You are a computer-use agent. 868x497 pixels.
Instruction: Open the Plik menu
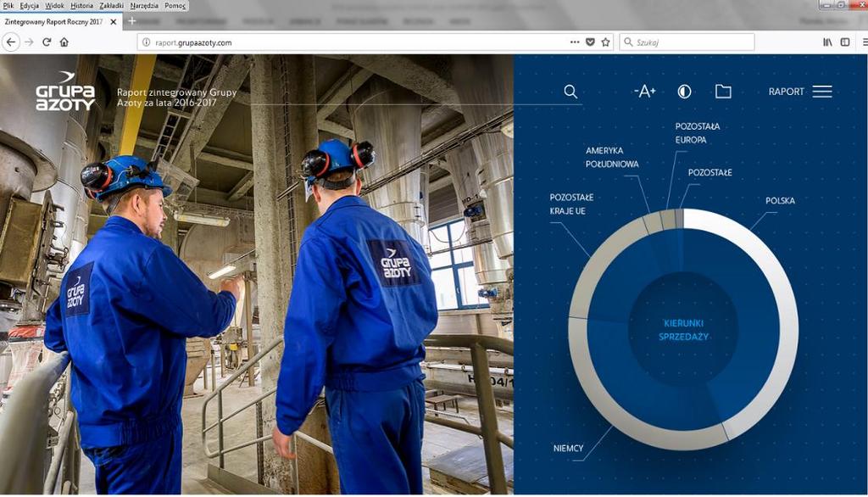pos(8,6)
